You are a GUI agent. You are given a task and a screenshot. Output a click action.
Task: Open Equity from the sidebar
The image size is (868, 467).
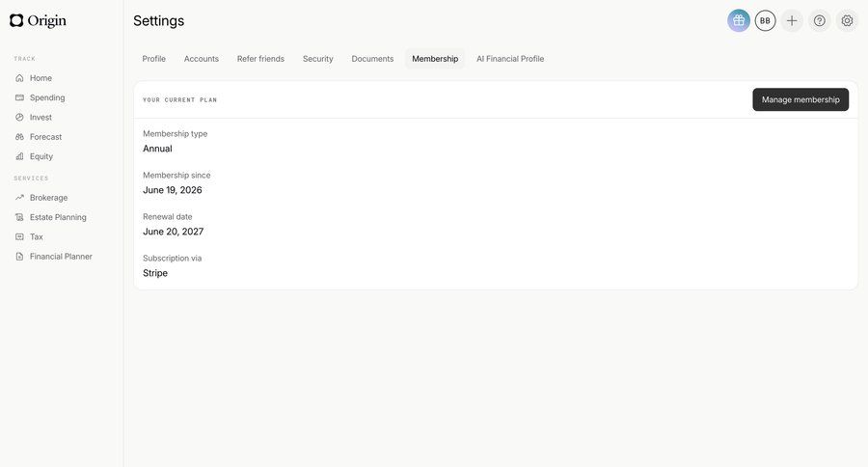[41, 156]
